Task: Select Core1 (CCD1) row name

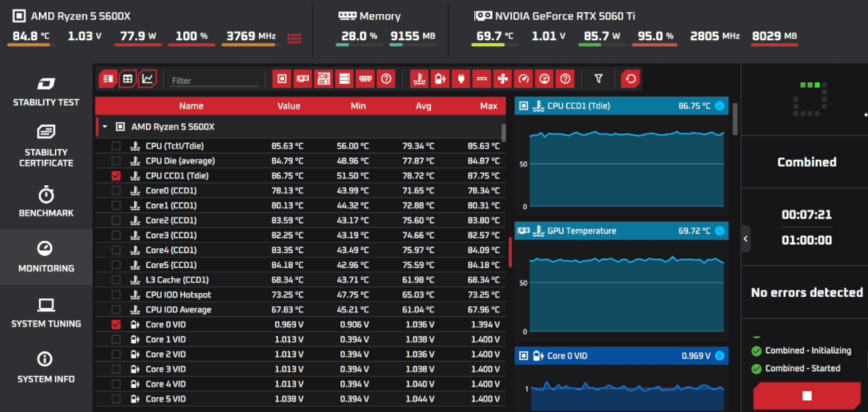Action: [x=171, y=205]
